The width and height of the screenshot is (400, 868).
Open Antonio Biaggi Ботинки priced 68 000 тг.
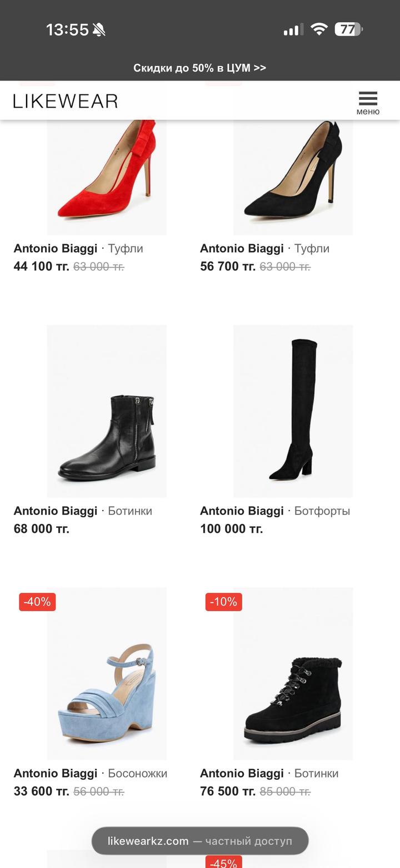(x=83, y=511)
